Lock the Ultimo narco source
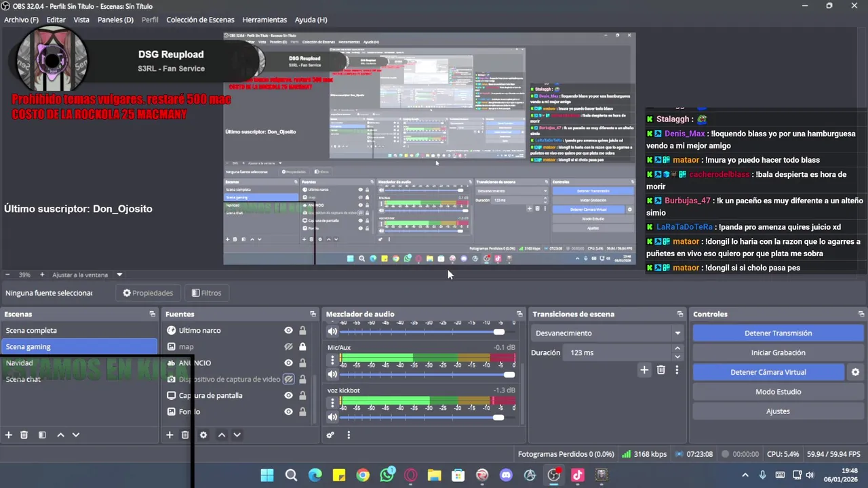 coord(302,330)
